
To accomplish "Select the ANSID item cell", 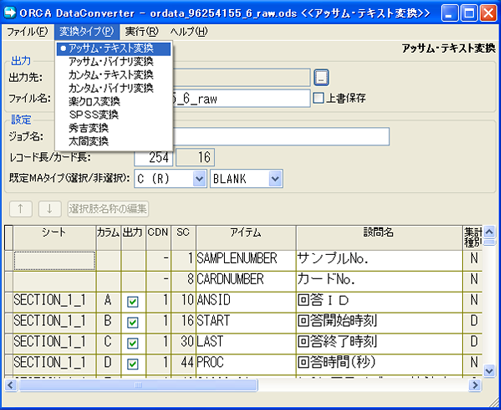I will click(246, 302).
